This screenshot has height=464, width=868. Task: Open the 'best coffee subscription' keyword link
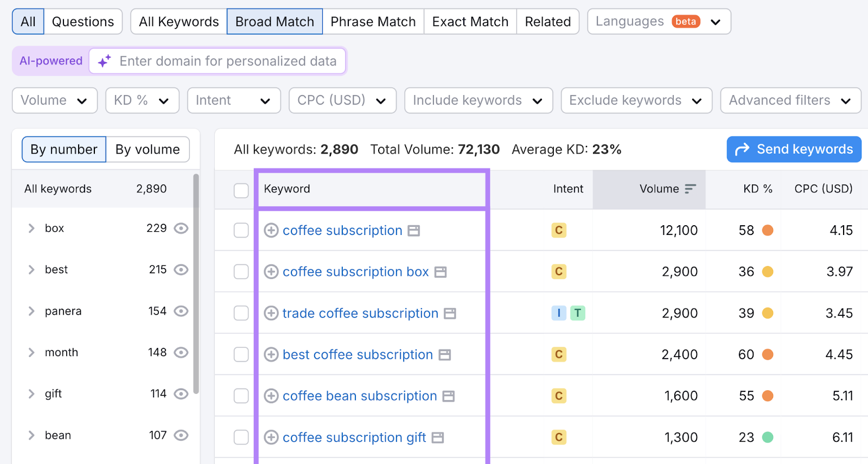[x=358, y=355]
